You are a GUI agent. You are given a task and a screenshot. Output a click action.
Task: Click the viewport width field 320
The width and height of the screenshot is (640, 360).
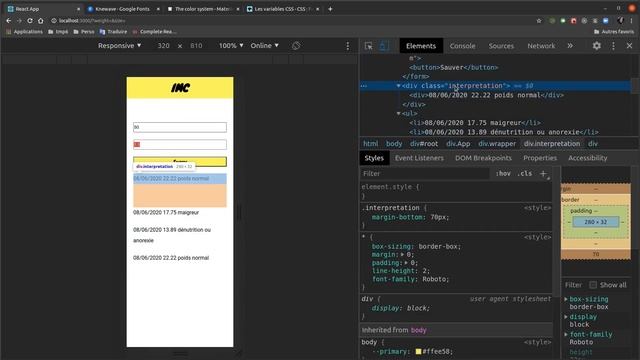click(x=163, y=46)
